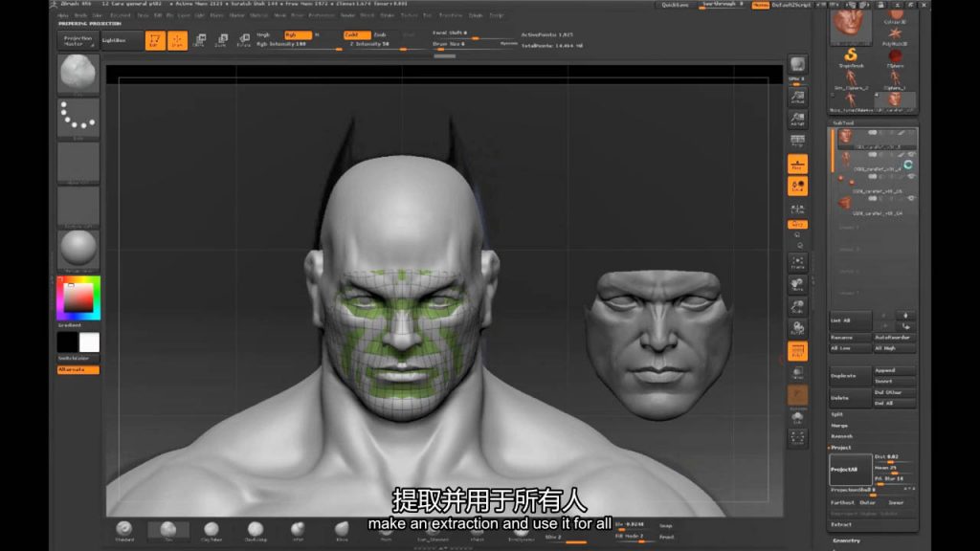Open the Zplugin menu
This screenshot has width=980, height=551.
[x=476, y=15]
